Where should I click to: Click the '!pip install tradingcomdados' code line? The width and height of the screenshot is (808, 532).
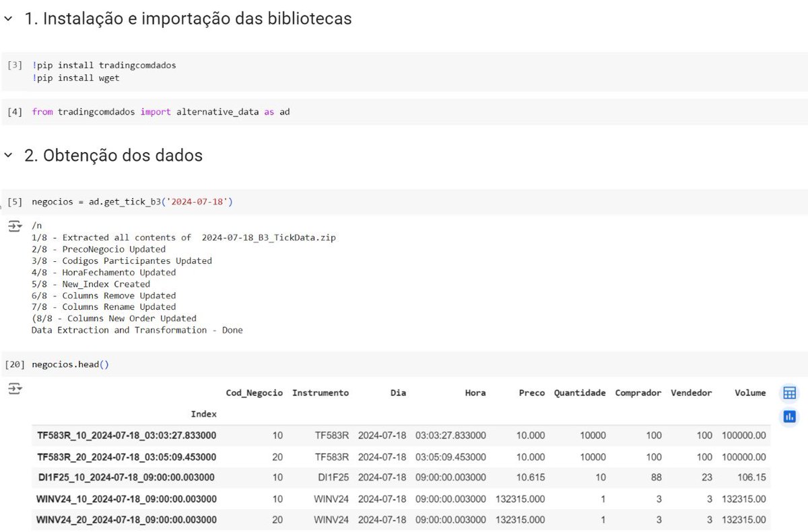coord(104,65)
